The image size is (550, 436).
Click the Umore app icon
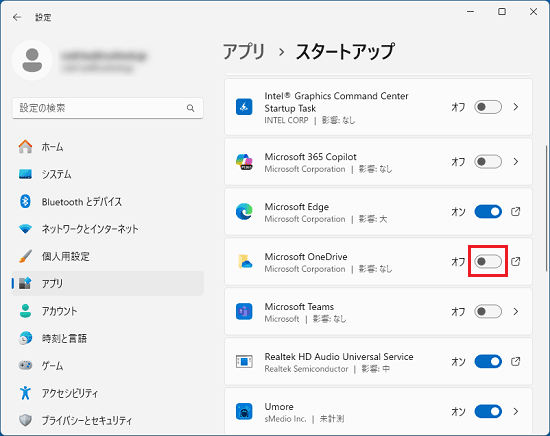tap(244, 411)
